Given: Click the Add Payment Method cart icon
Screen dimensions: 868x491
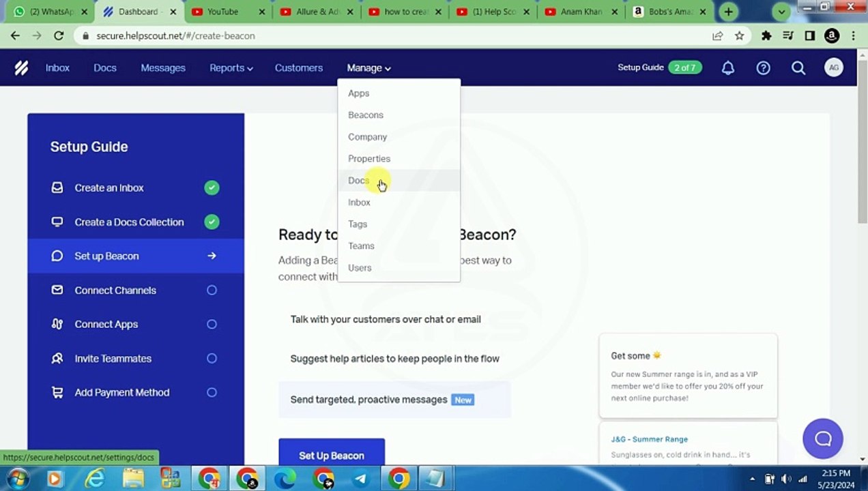Looking at the screenshot, I should [x=57, y=392].
